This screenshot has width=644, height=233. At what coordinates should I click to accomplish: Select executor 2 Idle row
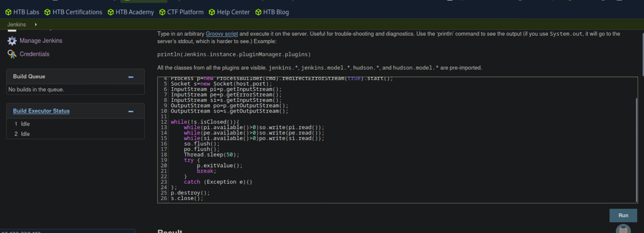click(76, 134)
